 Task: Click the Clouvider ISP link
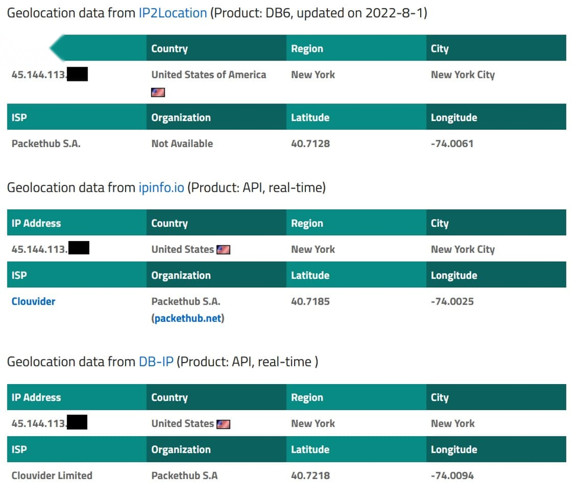tap(33, 301)
